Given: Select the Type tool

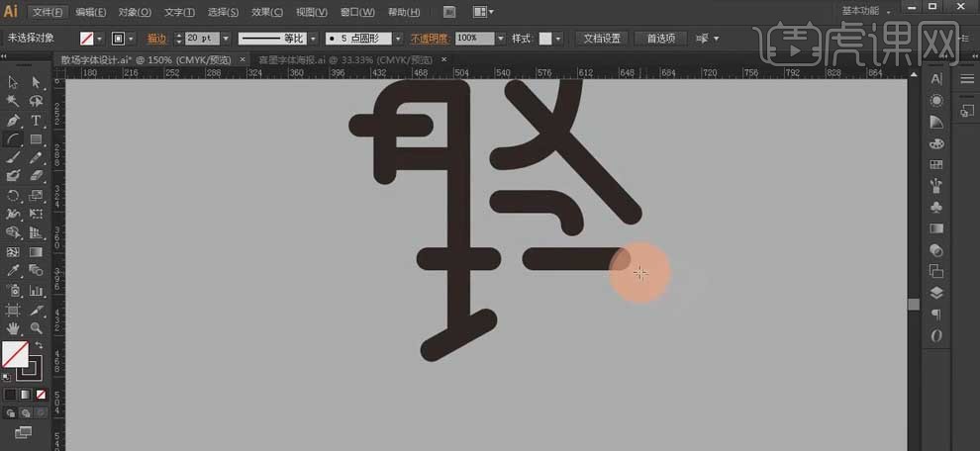Looking at the screenshot, I should tap(36, 120).
